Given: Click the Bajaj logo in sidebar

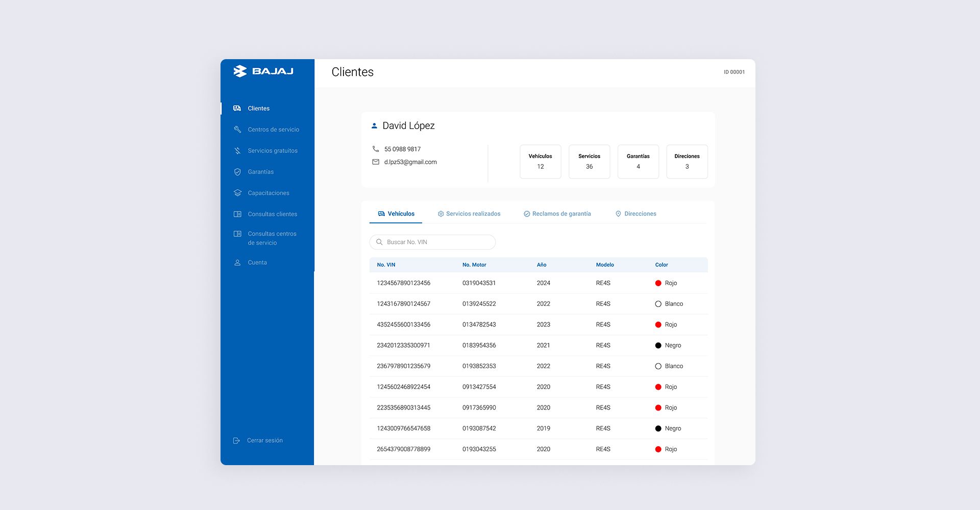Looking at the screenshot, I should (263, 71).
